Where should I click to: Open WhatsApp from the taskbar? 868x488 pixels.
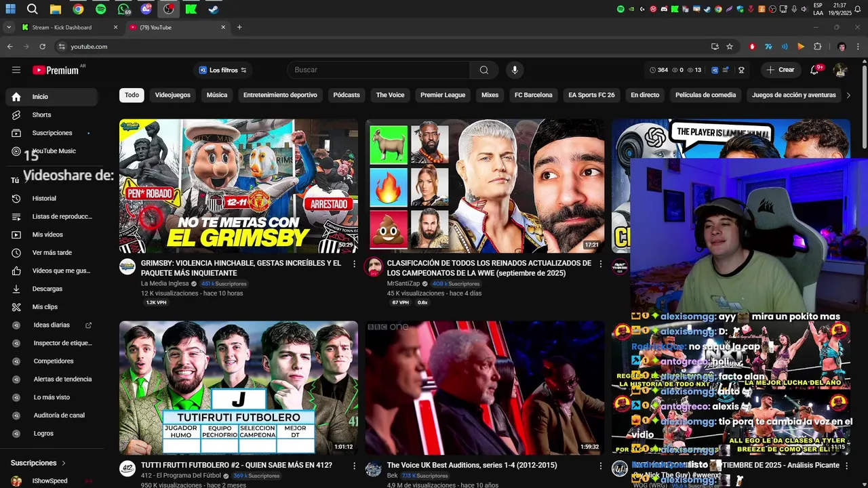point(123,9)
